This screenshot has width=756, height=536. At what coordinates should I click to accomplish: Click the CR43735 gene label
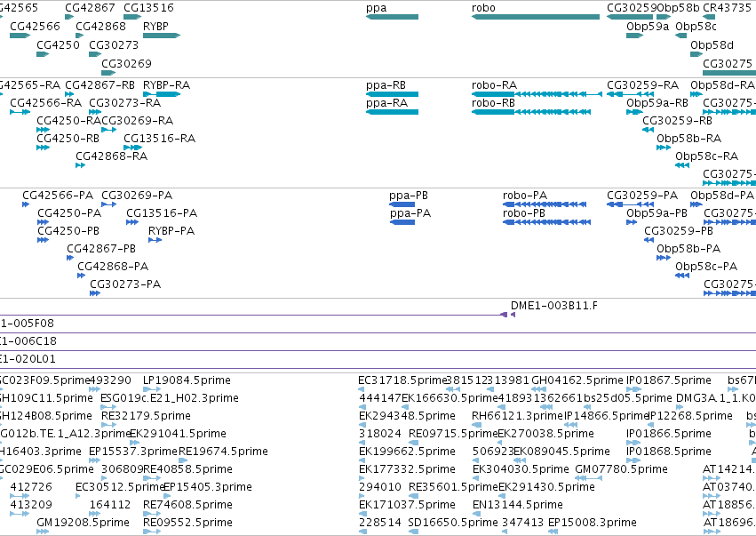click(x=727, y=8)
